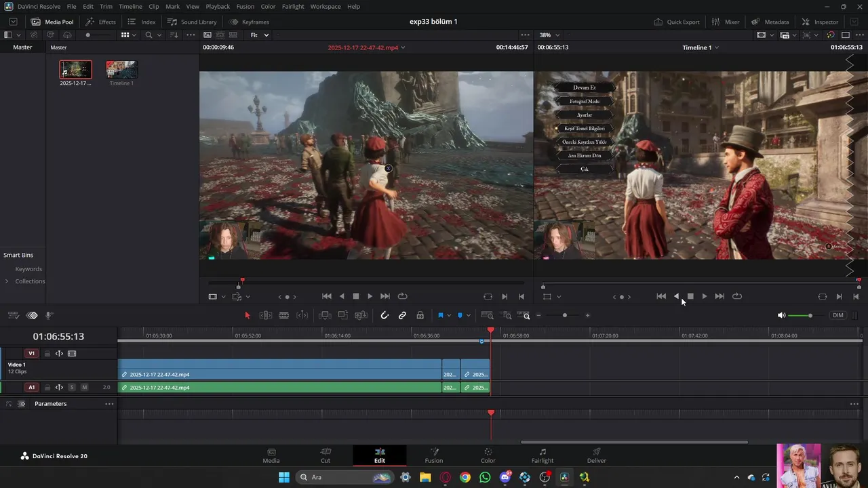This screenshot has width=868, height=488.
Task: Open the Trim menu
Action: point(106,6)
